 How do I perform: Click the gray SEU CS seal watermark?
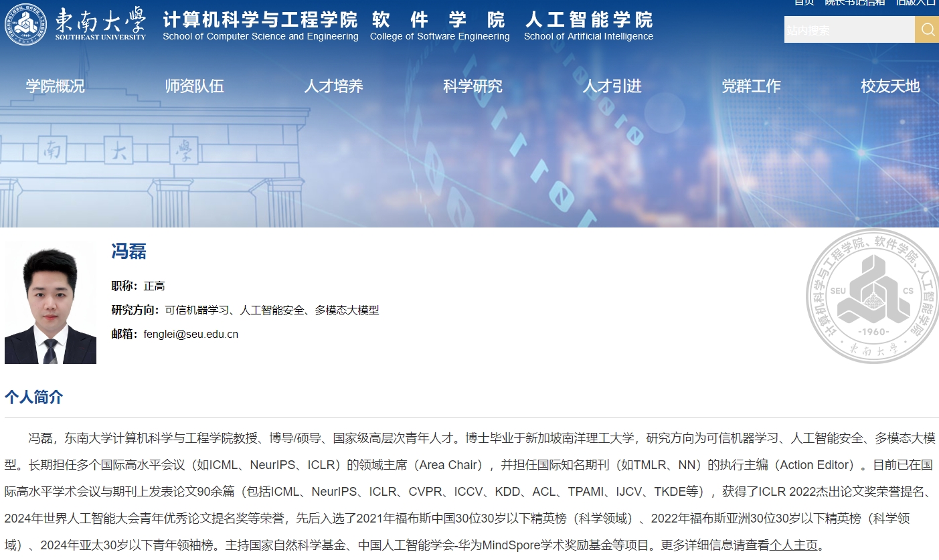tap(871, 296)
